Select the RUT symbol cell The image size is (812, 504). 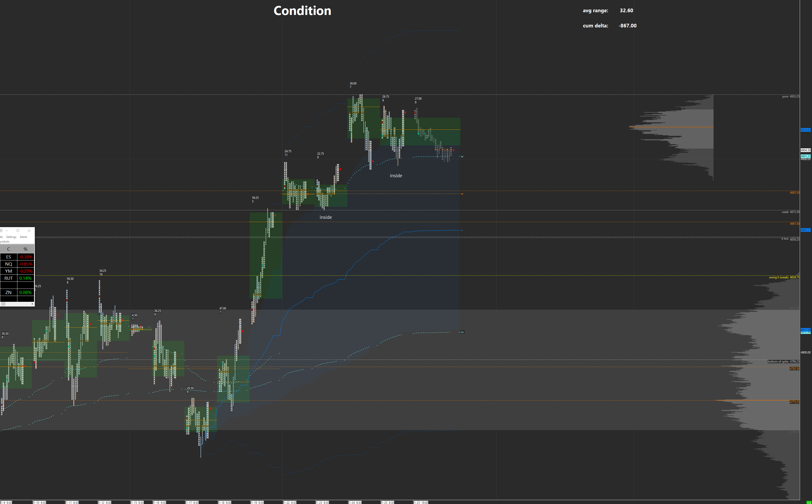tap(9, 278)
